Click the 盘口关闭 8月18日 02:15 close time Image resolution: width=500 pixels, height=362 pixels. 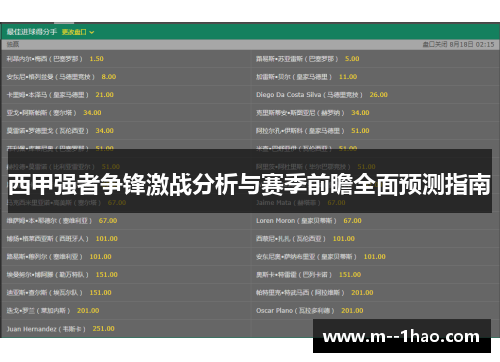point(458,44)
